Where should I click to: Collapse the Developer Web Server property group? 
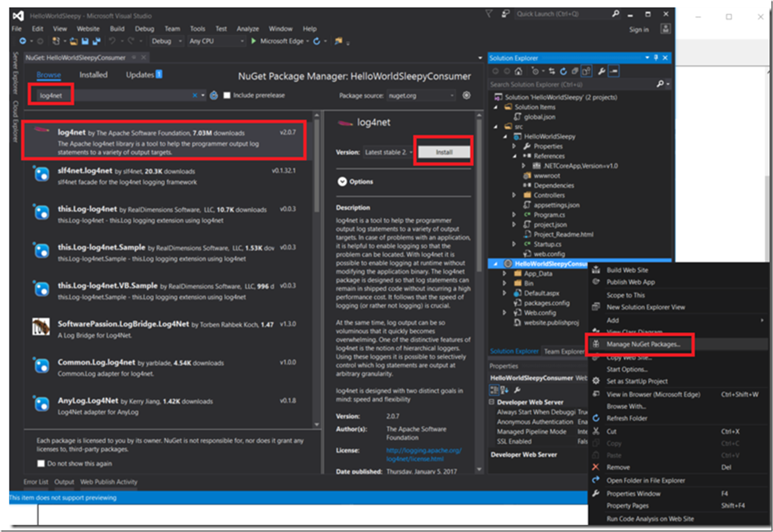[492, 402]
